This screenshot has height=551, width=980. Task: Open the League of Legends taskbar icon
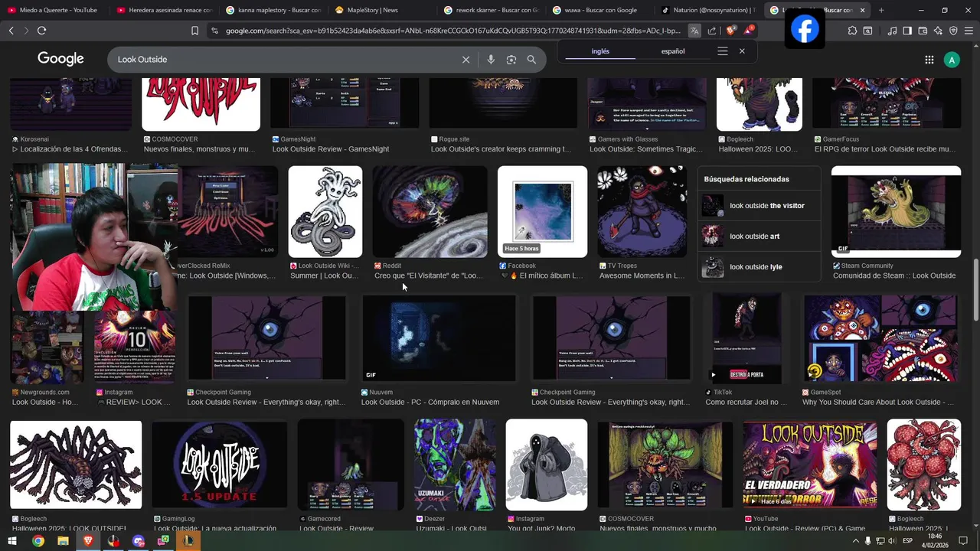click(x=188, y=541)
